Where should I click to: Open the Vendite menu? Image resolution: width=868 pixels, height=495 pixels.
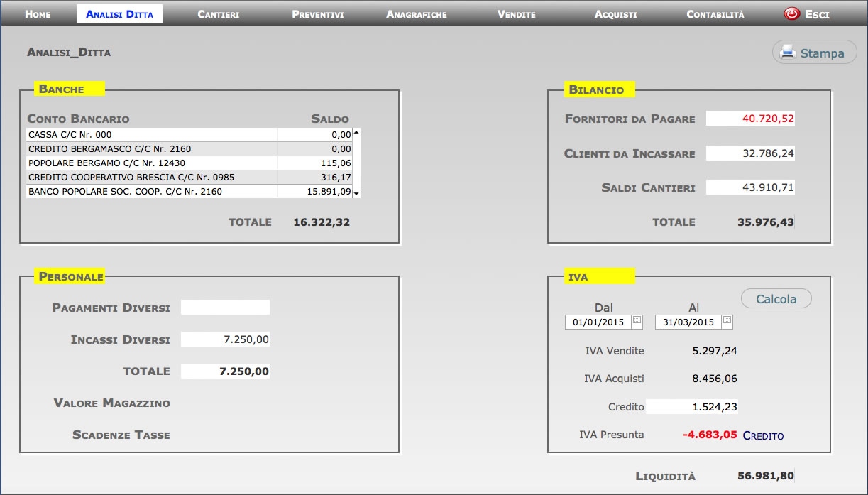pos(516,14)
